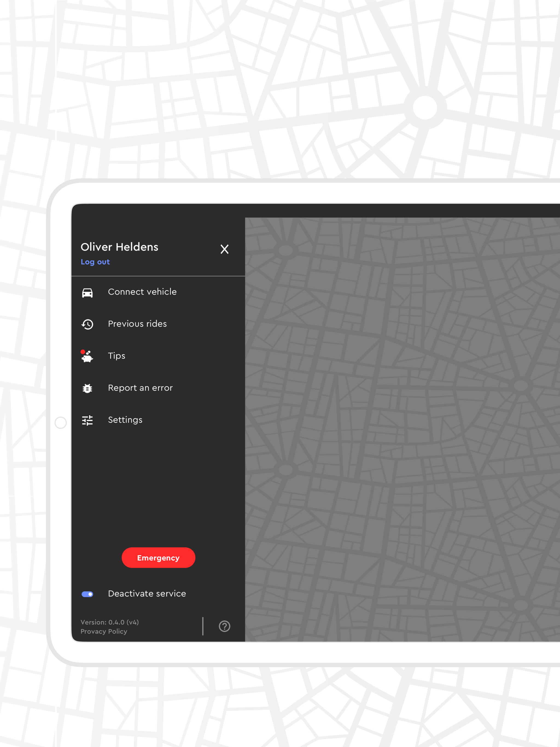560x747 pixels.
Task: Tap the red Emergency button
Action: click(158, 558)
